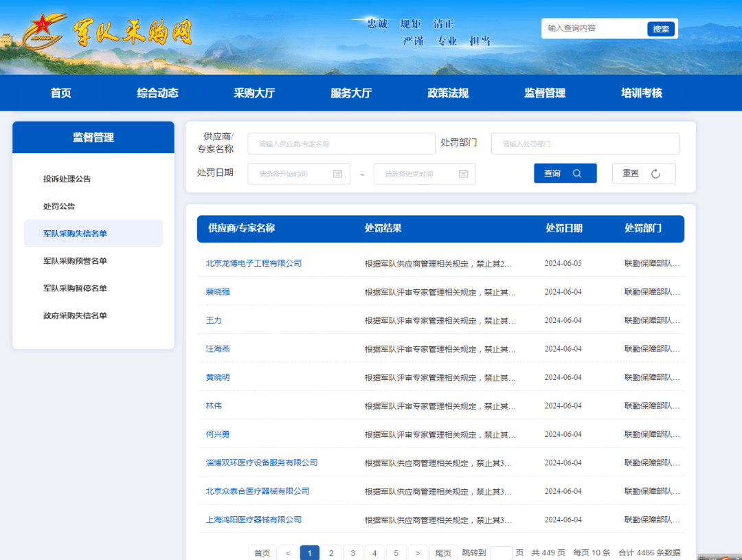Click the 重置 reset button
Screen dimensions: 742x560
pyautogui.click(x=644, y=173)
